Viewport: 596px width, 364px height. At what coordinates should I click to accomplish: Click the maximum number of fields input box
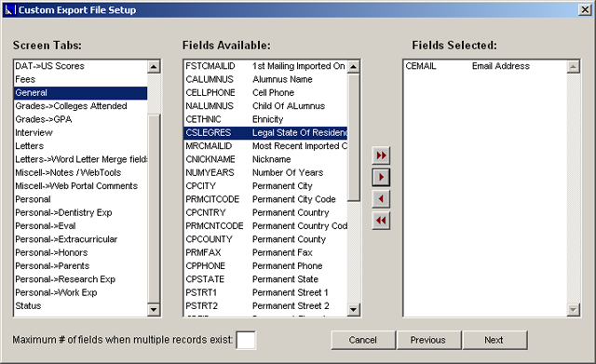click(x=246, y=340)
